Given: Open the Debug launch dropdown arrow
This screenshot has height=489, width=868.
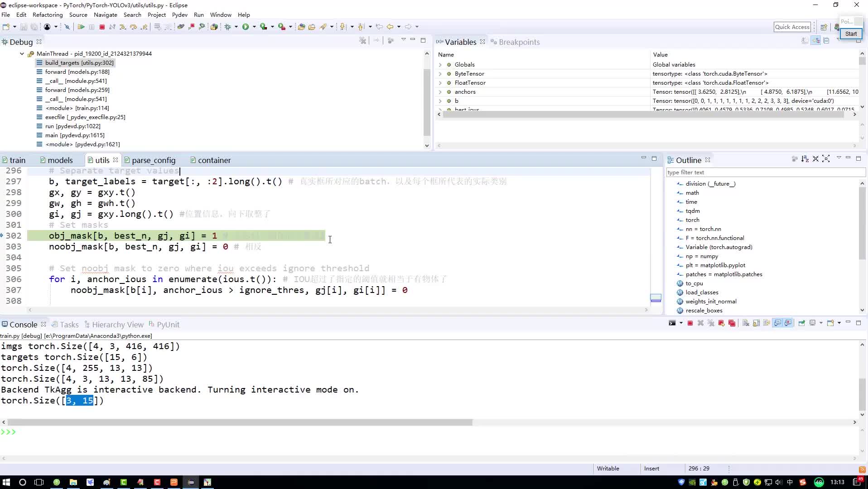Looking at the screenshot, I should pyautogui.click(x=236, y=27).
